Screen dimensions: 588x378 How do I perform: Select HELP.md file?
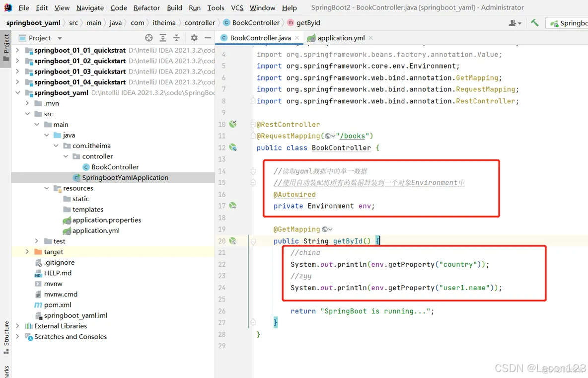tap(58, 273)
